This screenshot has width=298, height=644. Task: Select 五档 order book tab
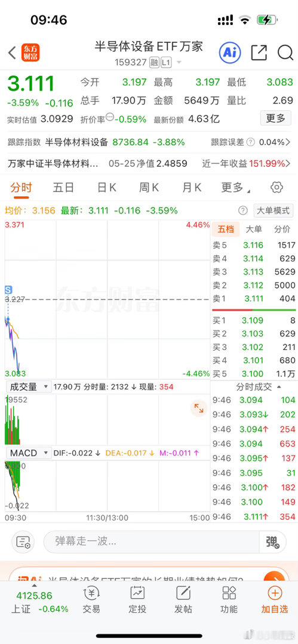(225, 229)
